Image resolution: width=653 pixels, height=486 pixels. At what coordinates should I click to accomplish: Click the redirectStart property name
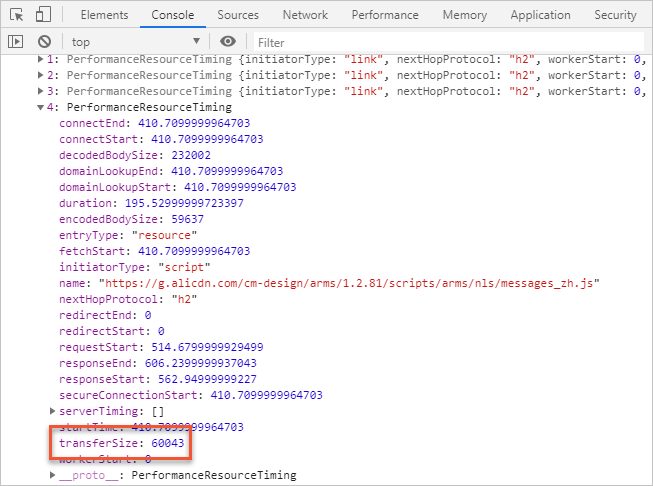tap(102, 331)
